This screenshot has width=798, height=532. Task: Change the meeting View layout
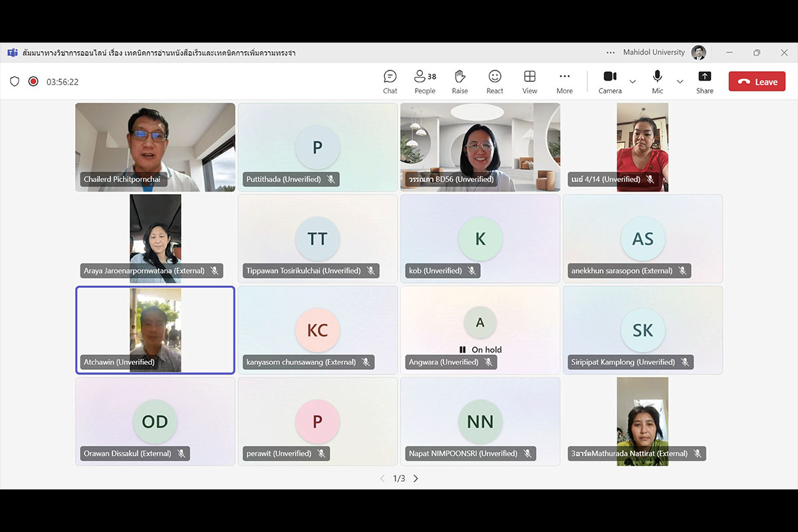coord(529,82)
